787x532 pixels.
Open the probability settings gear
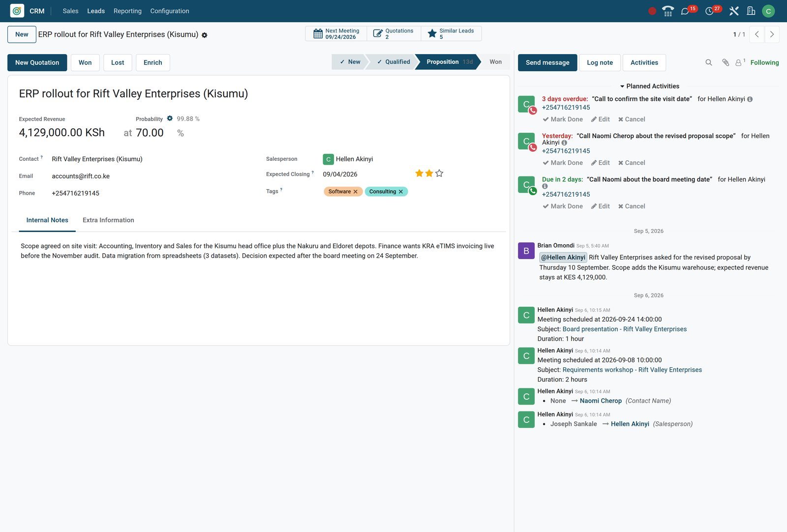tap(170, 118)
